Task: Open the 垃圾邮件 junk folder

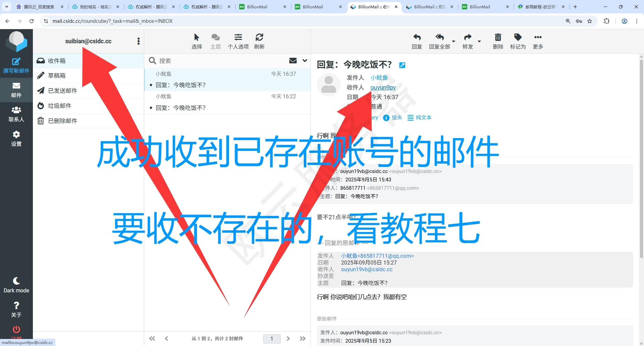Action: 89,106
